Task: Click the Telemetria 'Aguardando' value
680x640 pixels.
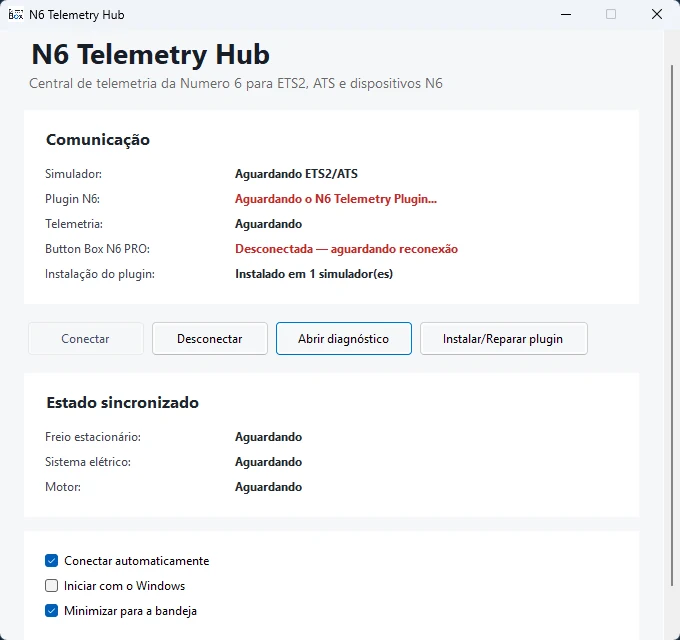Action: click(x=268, y=224)
